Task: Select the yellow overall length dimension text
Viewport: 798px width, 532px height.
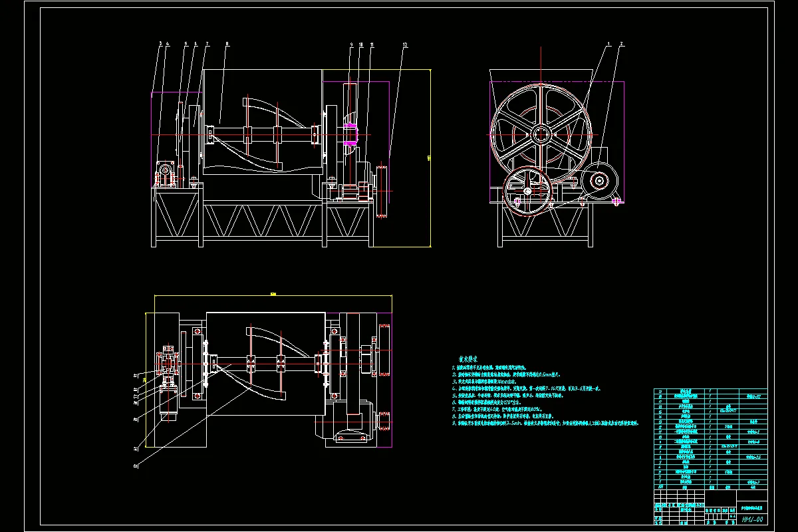Action: click(273, 293)
